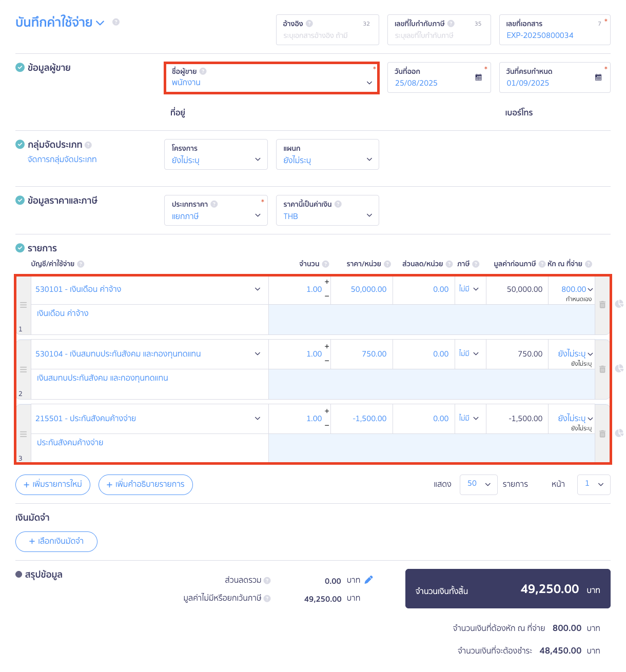Expand the seller name dropdown
The image size is (626, 672).
(369, 83)
